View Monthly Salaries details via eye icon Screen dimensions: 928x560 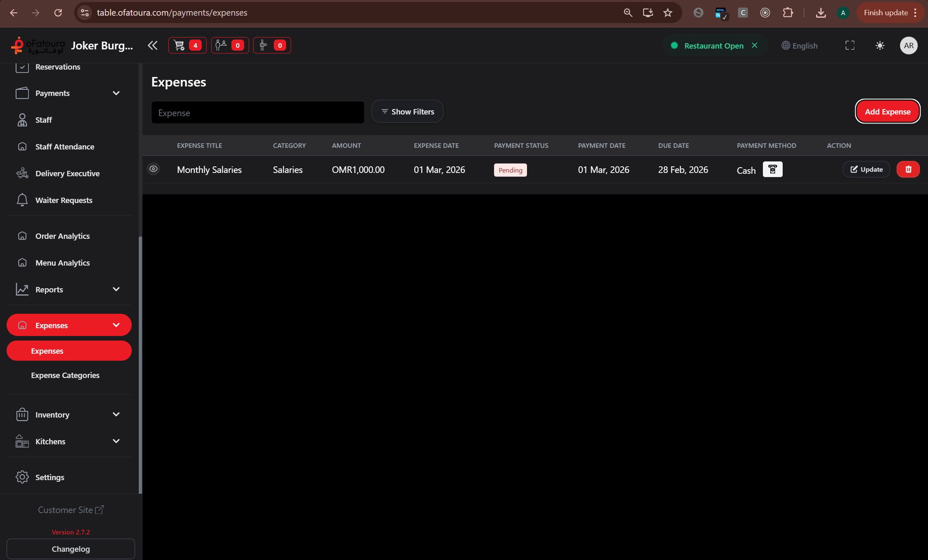pyautogui.click(x=154, y=169)
